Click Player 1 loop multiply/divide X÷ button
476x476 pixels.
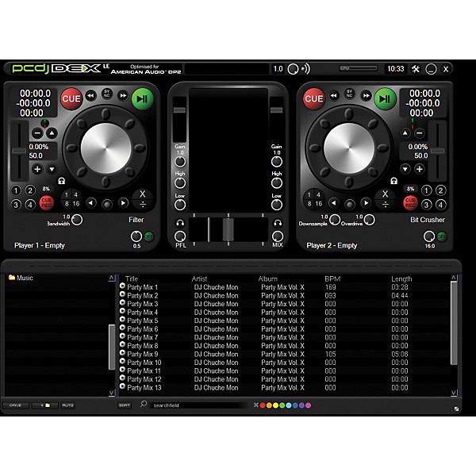[143, 199]
